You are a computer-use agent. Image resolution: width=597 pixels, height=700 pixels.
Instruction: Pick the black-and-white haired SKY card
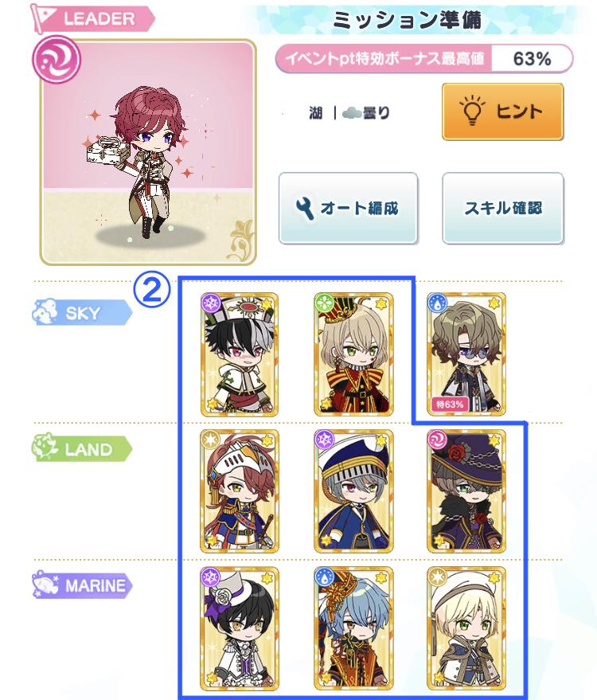(x=239, y=354)
